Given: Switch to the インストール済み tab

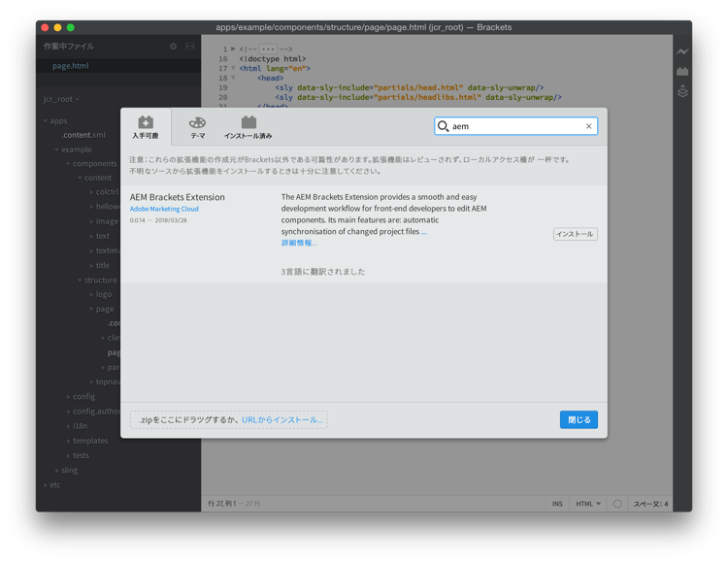Looking at the screenshot, I should [x=248, y=127].
